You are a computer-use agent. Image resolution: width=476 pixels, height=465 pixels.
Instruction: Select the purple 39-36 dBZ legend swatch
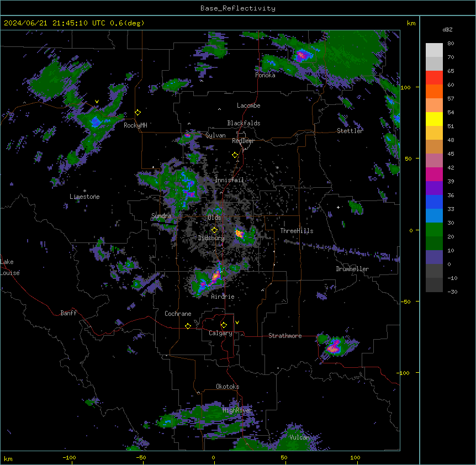point(434,188)
